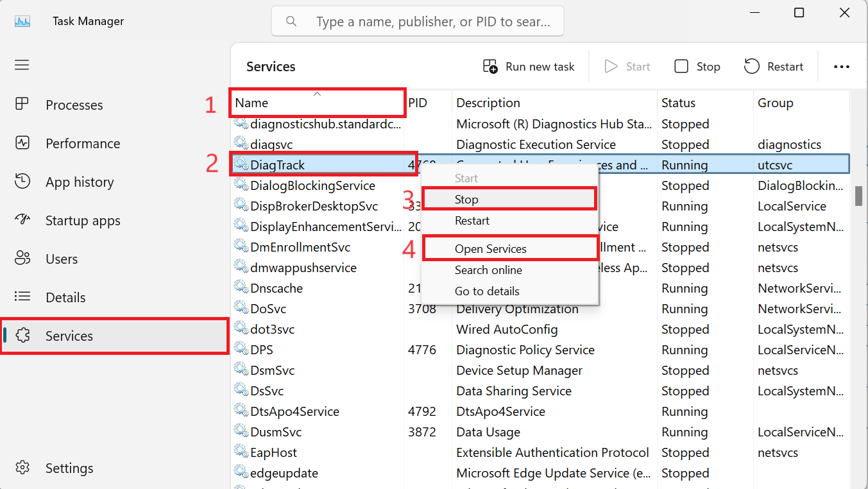
Task: Click the Details list icon
Action: [x=22, y=297]
